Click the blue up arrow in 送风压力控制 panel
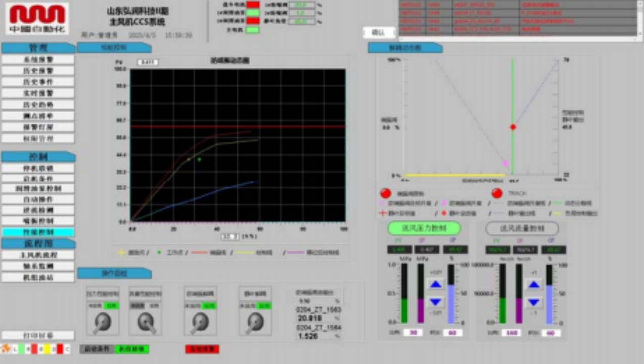Screen dimensions: 644x364 (435, 285)
